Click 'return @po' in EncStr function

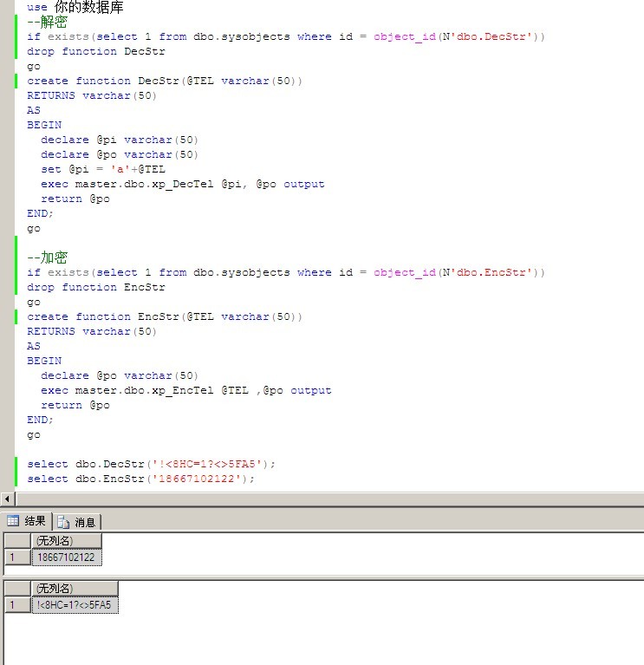coord(75,405)
